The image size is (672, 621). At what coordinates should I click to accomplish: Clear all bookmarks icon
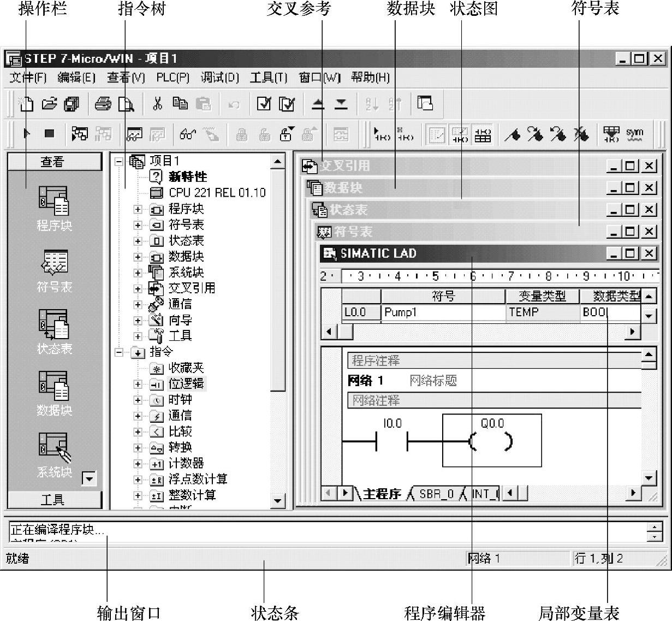tap(581, 134)
